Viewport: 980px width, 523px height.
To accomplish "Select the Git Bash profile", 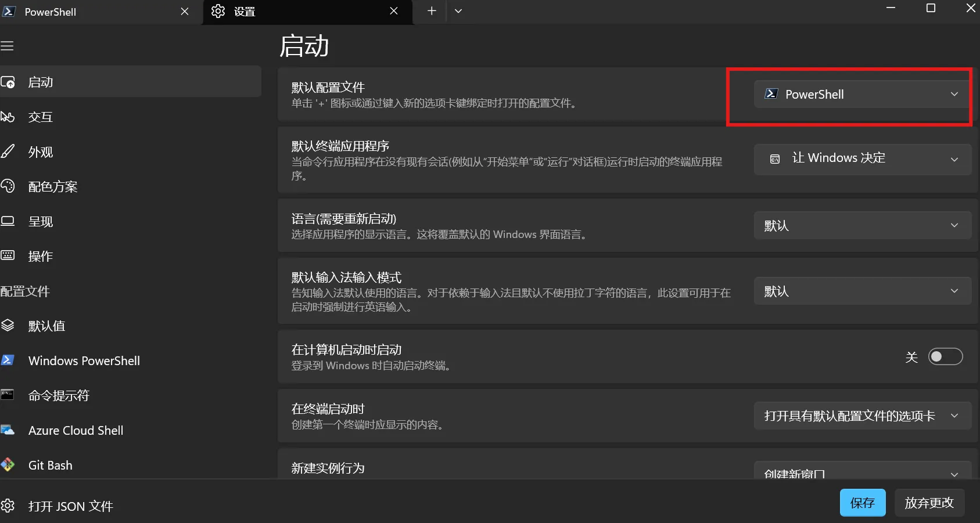I will 50,466.
